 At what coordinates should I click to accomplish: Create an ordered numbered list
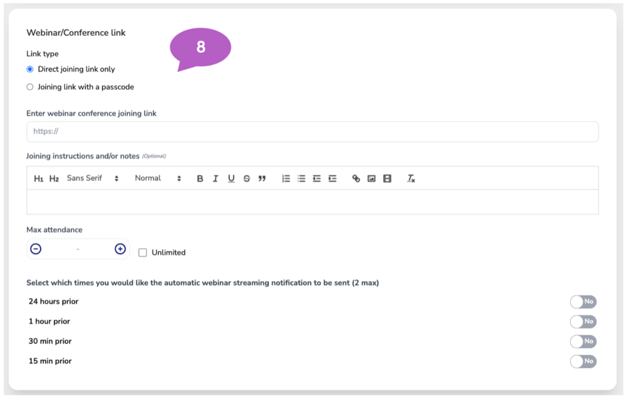pos(286,178)
